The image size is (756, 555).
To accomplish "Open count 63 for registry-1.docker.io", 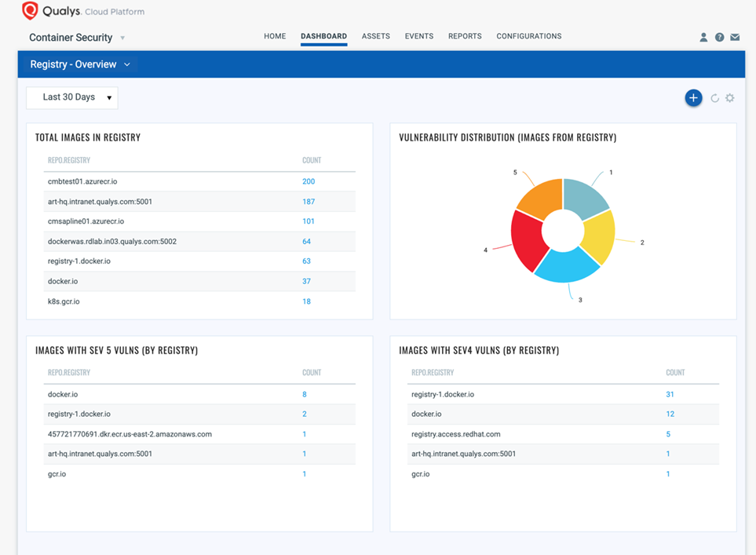I will 306,261.
